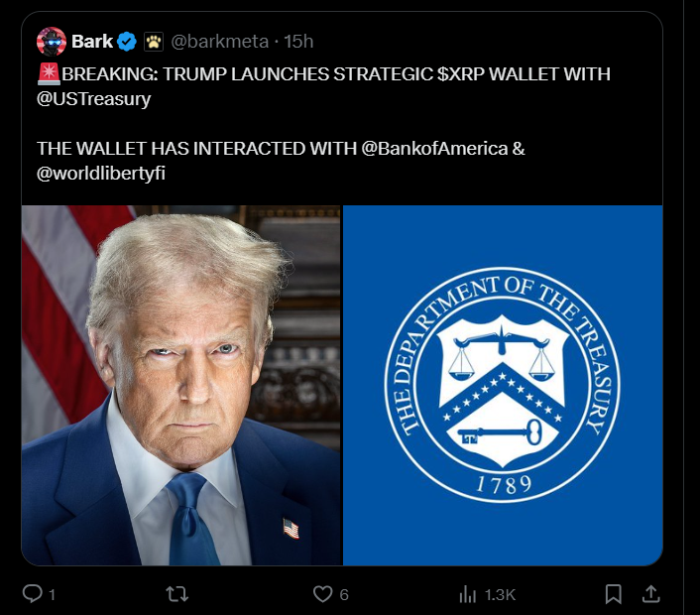The image size is (700, 615).
Task: Click the siren emoji before BREAKING
Action: (49, 74)
